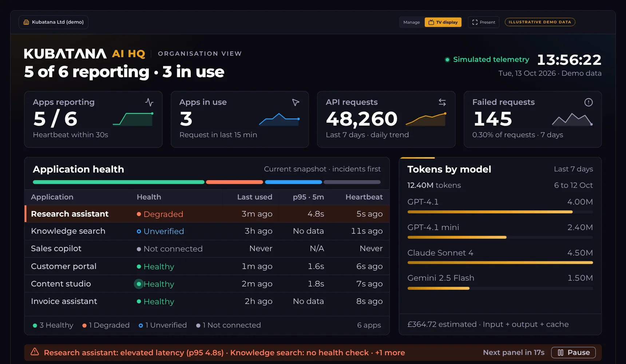Click the green status dot for Invoice assistant
The height and width of the screenshot is (364, 626).
[x=139, y=301]
